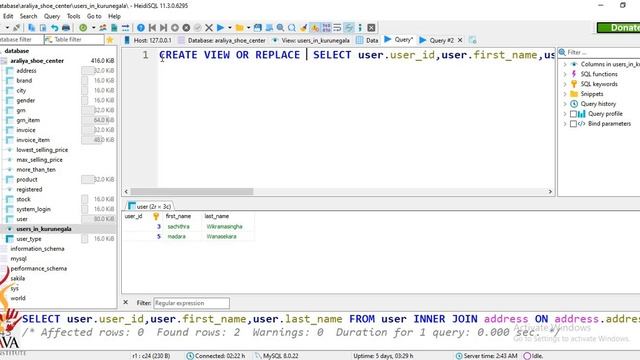640x360 pixels.
Task: Open the Query menu
Action: click(x=52, y=16)
